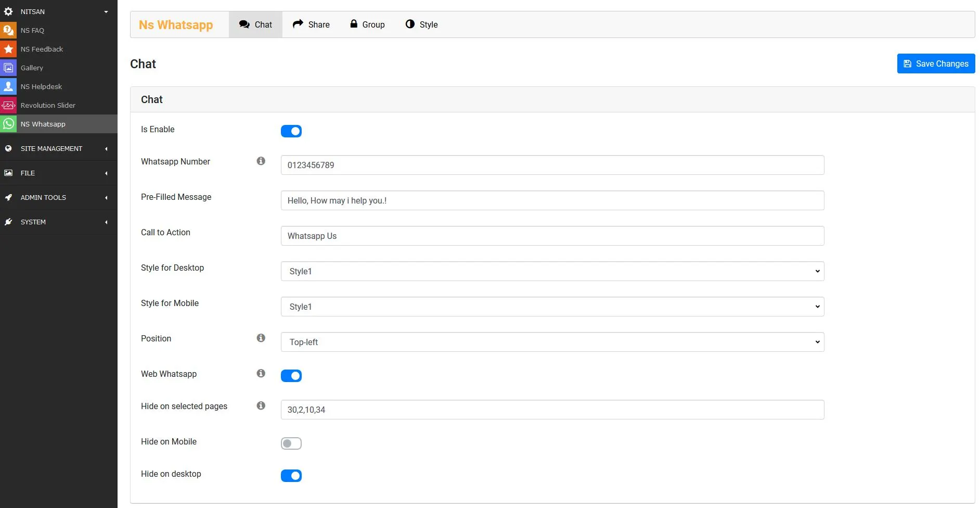
Task: Open Style for Mobile dropdown
Action: [x=552, y=307]
